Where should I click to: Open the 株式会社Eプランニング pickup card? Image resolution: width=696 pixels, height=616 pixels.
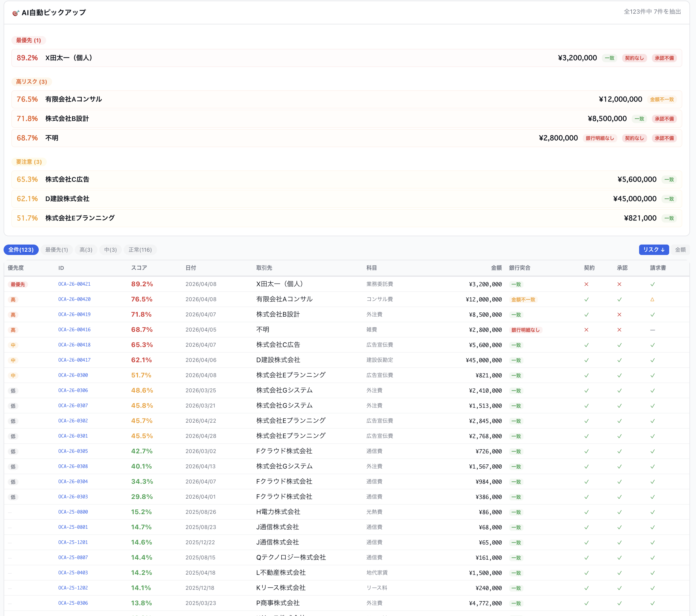pos(347,218)
